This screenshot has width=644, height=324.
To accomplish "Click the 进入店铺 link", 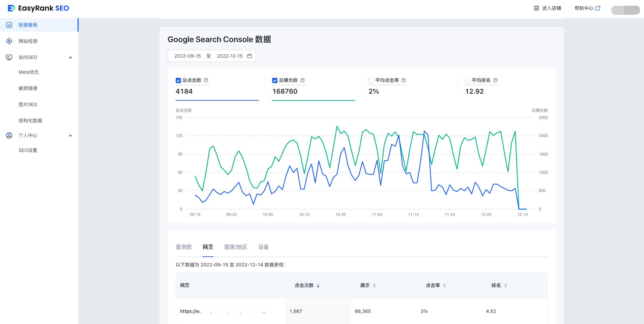I will click(x=548, y=8).
